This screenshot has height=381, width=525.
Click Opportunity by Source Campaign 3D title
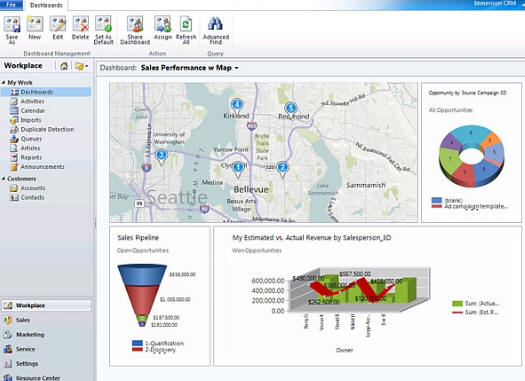click(x=467, y=93)
